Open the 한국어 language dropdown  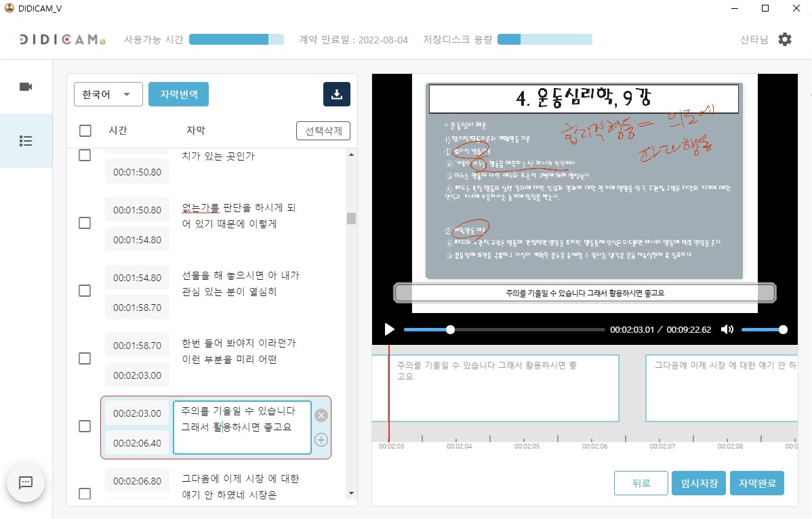point(108,94)
